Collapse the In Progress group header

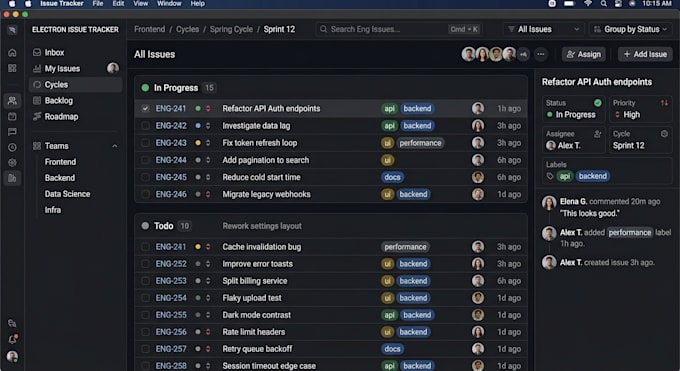click(x=330, y=88)
